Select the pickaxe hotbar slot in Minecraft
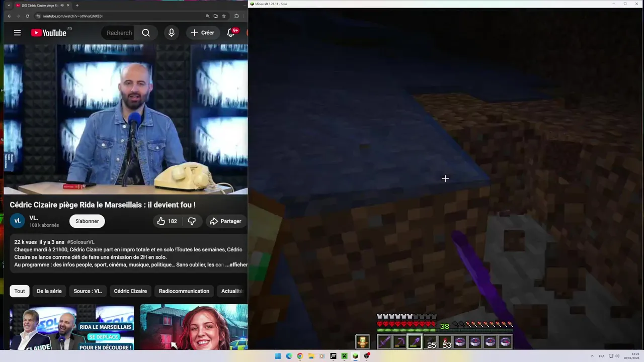The image size is (644, 362). point(399,342)
